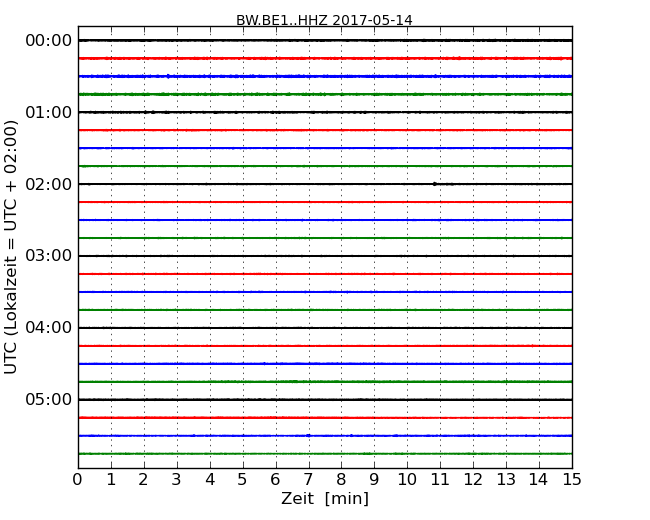
Task: Click the 05:00 y-axis tick label
Action: [49, 399]
